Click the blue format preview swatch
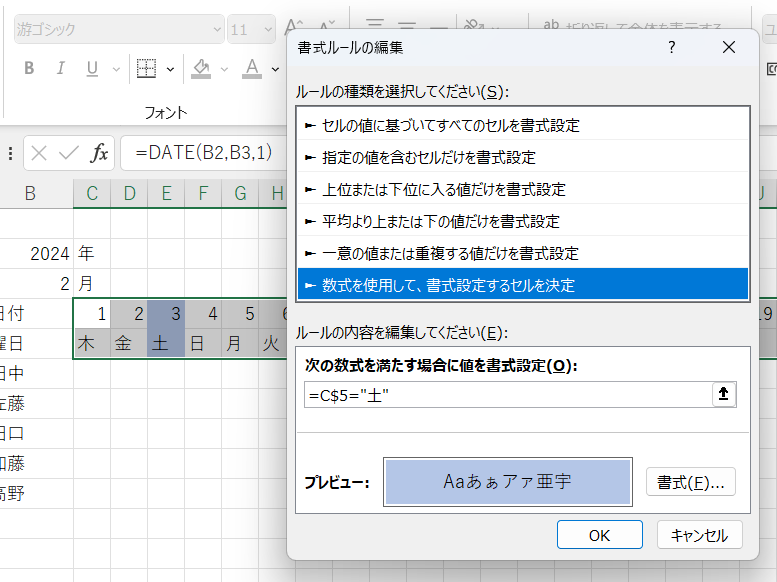Screen dimensions: 777x582 click(507, 482)
